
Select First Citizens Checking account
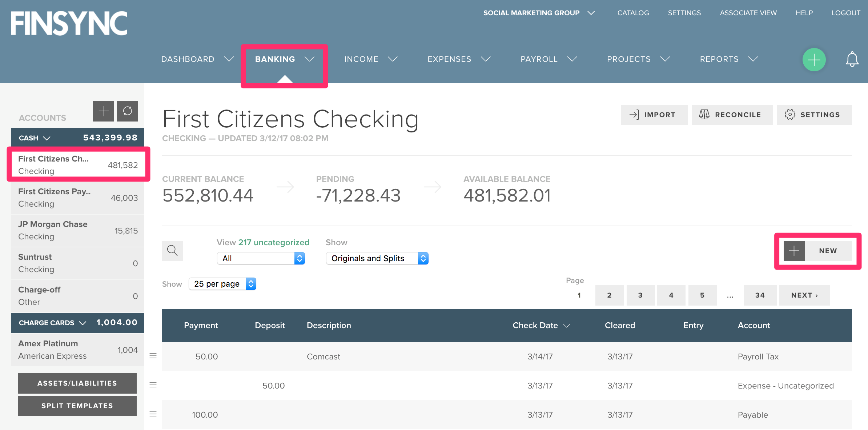(78, 165)
